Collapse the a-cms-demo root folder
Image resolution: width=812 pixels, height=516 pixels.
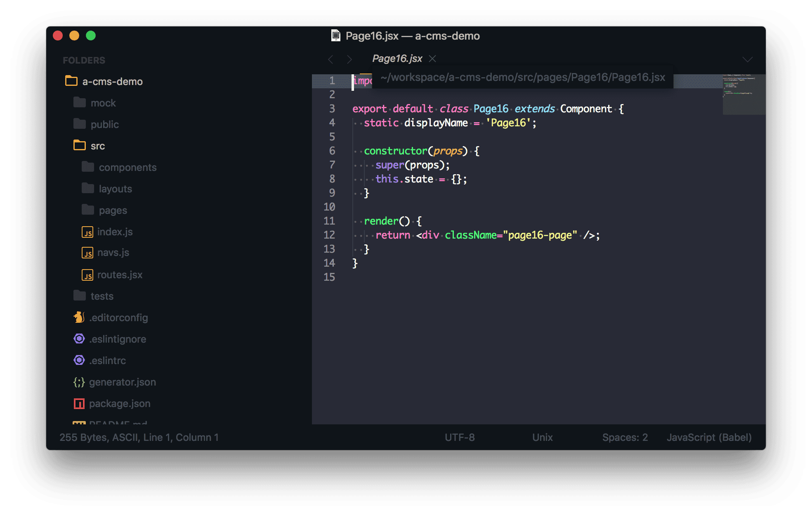point(71,81)
